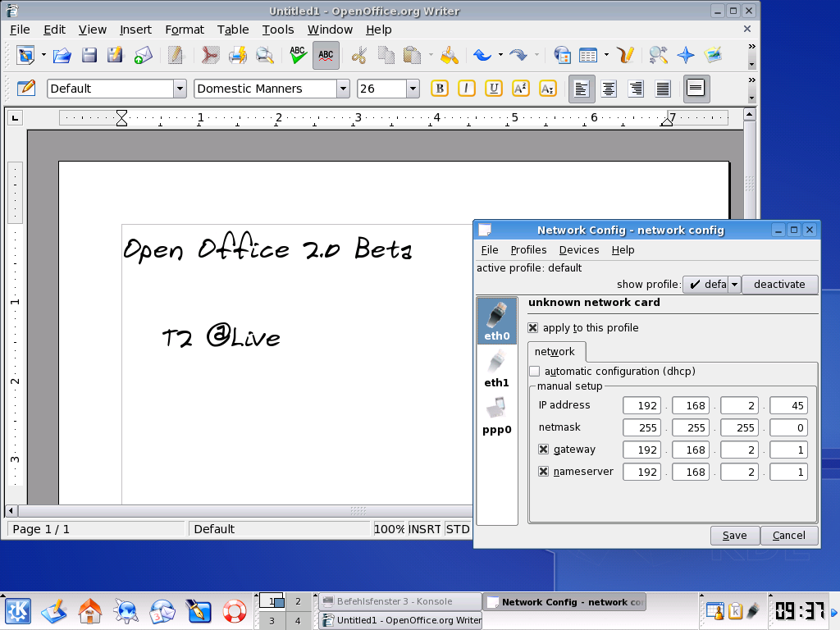Open the home folder icon in the panel
The image size is (840, 630).
point(89,611)
